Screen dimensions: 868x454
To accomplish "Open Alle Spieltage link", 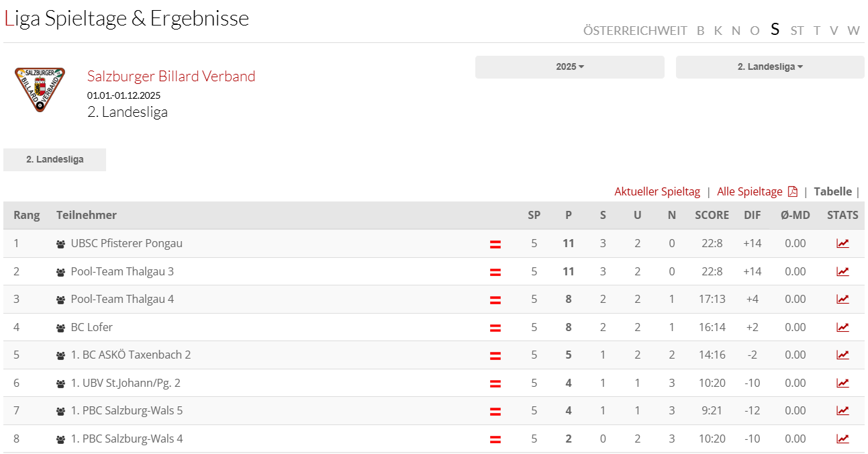I will [750, 192].
